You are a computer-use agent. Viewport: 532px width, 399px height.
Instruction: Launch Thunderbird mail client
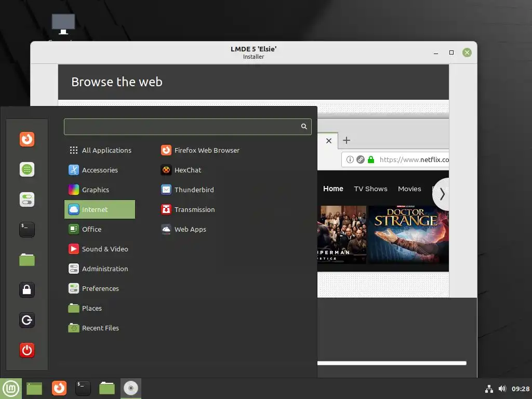187,190
